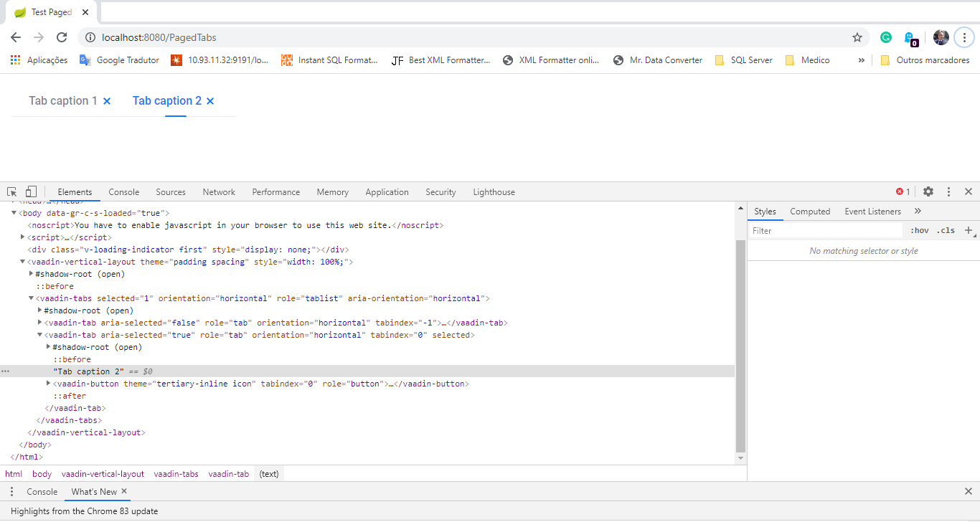The width and height of the screenshot is (980, 522).
Task: Open the Computed styles tab
Action: (x=810, y=212)
